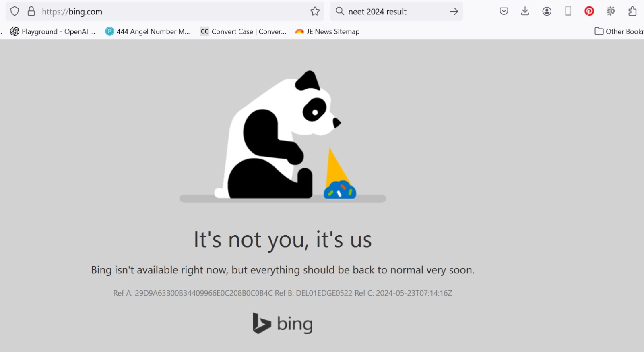
Task: Open Playground - OpenAI bookmark
Action: pyautogui.click(x=53, y=31)
